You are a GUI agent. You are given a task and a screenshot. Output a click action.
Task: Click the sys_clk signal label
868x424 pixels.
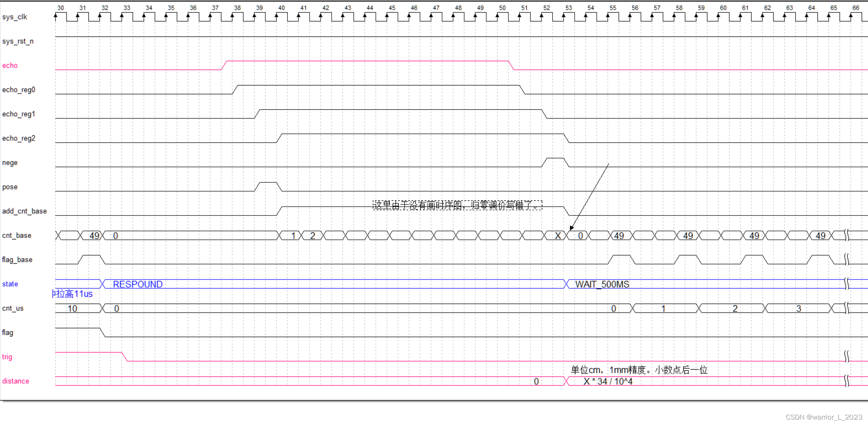(15, 17)
